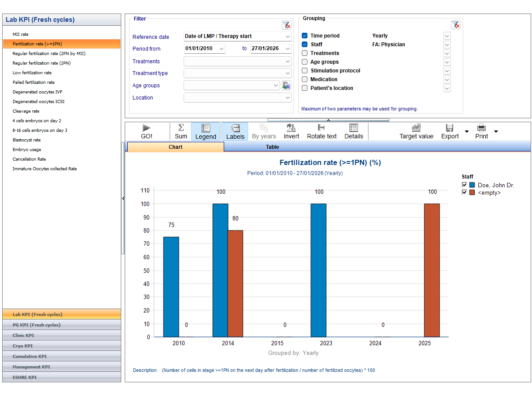Enable Patient's location grouping checkbox

click(x=305, y=88)
